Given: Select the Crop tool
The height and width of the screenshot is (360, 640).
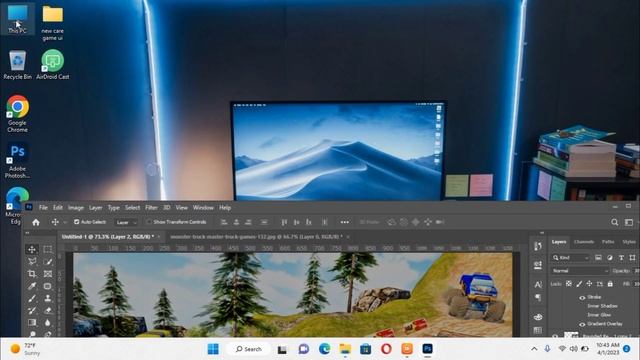Looking at the screenshot, I should [x=32, y=273].
